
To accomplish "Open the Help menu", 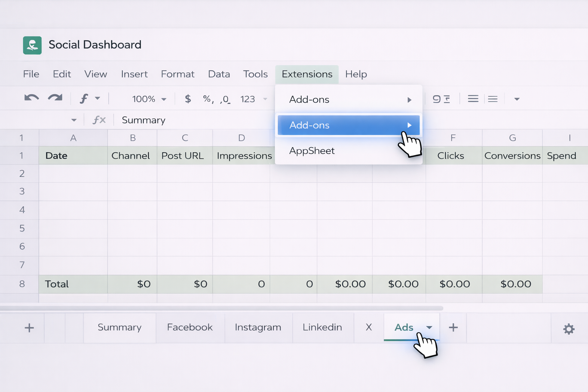I will click(x=356, y=74).
